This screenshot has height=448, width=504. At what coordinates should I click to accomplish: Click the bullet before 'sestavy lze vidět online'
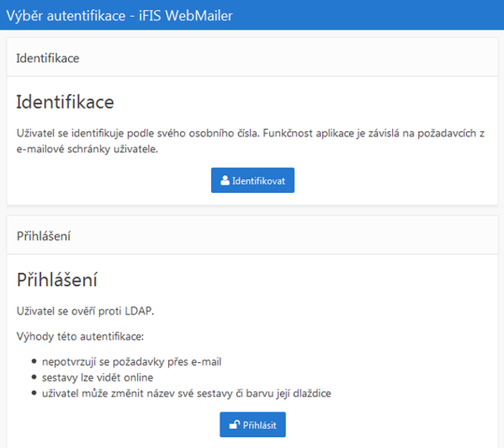(x=34, y=378)
